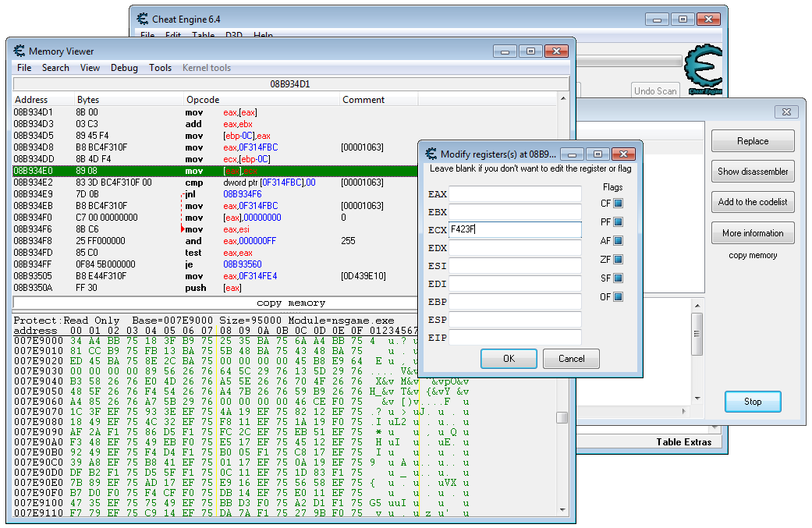The image size is (812, 528).
Task: Click the Memory Viewer title bar icon
Action: 19,51
